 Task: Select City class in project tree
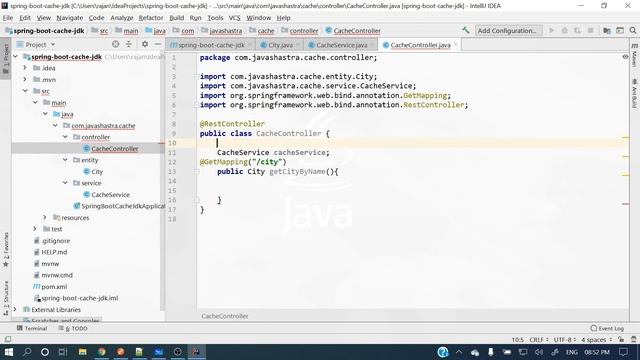(x=97, y=171)
